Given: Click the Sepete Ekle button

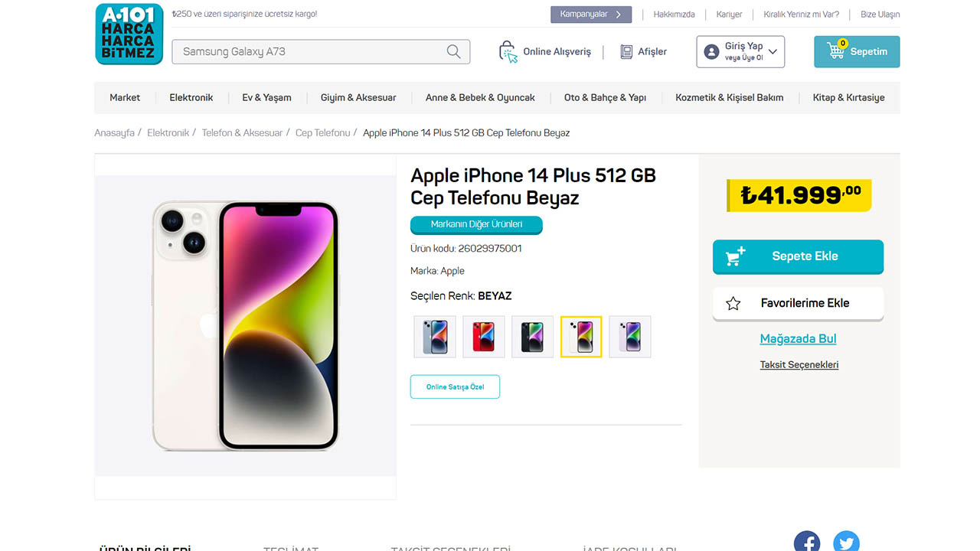Looking at the screenshot, I should pos(798,256).
